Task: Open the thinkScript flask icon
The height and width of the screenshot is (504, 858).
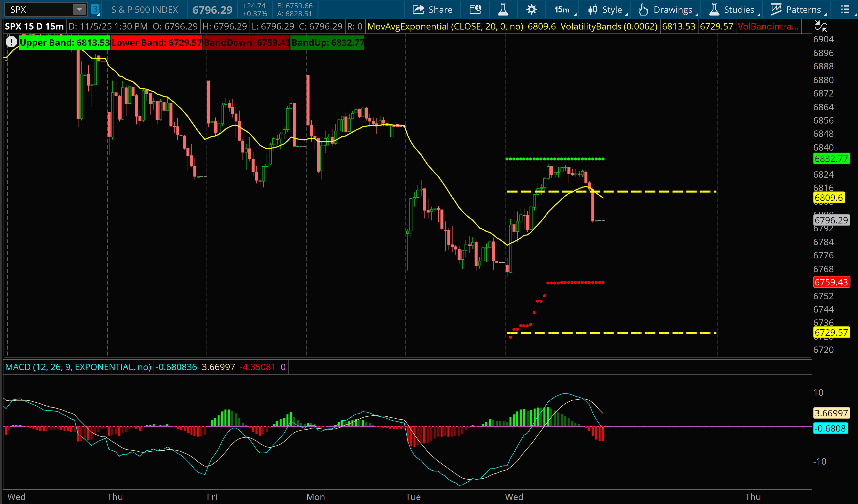Action: [503, 10]
